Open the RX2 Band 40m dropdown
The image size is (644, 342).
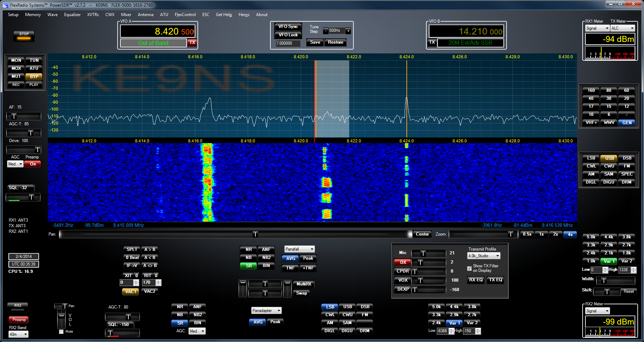click(18, 334)
